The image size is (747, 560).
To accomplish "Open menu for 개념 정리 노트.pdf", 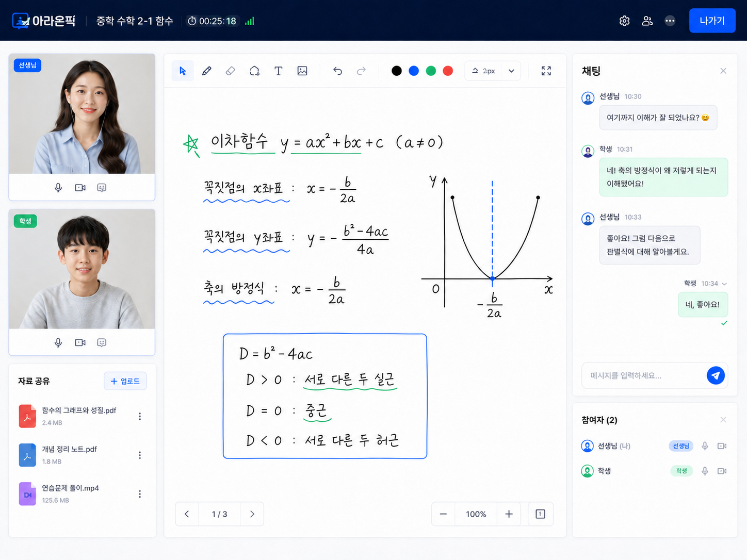I will (x=140, y=455).
